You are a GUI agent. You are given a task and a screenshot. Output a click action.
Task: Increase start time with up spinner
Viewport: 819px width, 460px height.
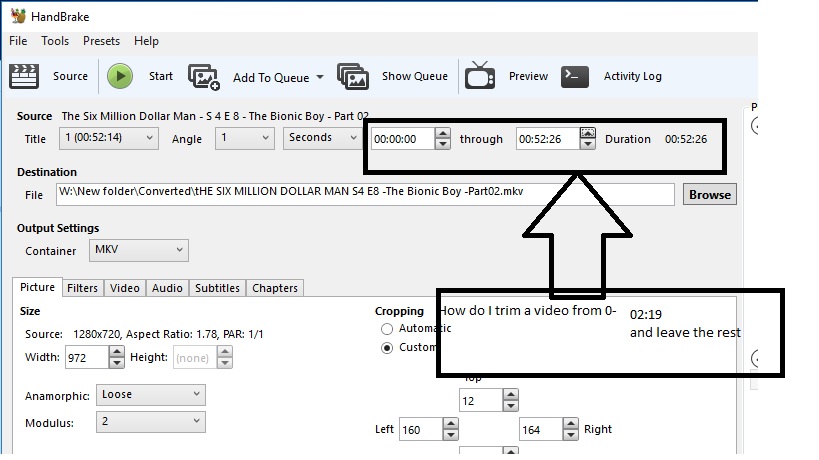(442, 134)
